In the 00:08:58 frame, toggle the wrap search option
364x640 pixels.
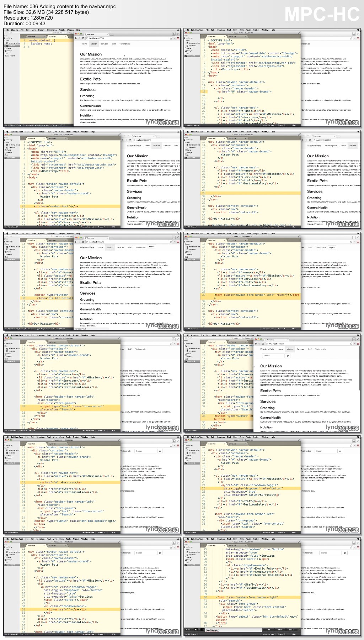click(196, 630)
